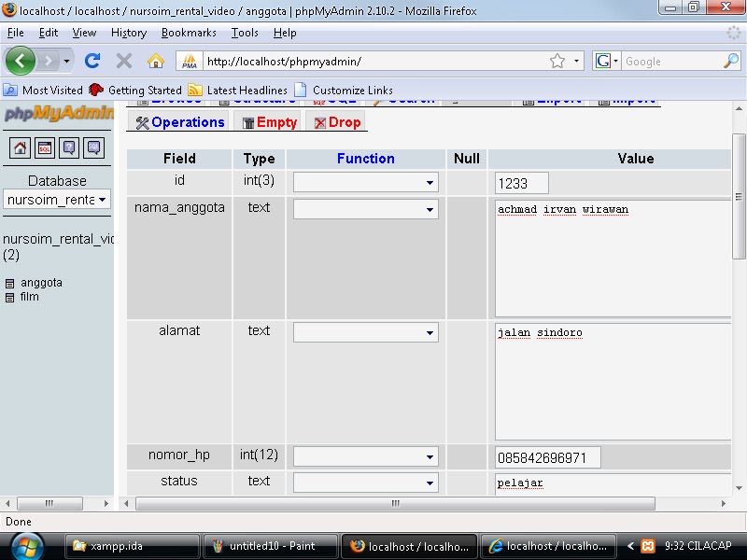747x560 pixels.
Task: Switch to xampp.ida taskbar window
Action: coord(132,546)
